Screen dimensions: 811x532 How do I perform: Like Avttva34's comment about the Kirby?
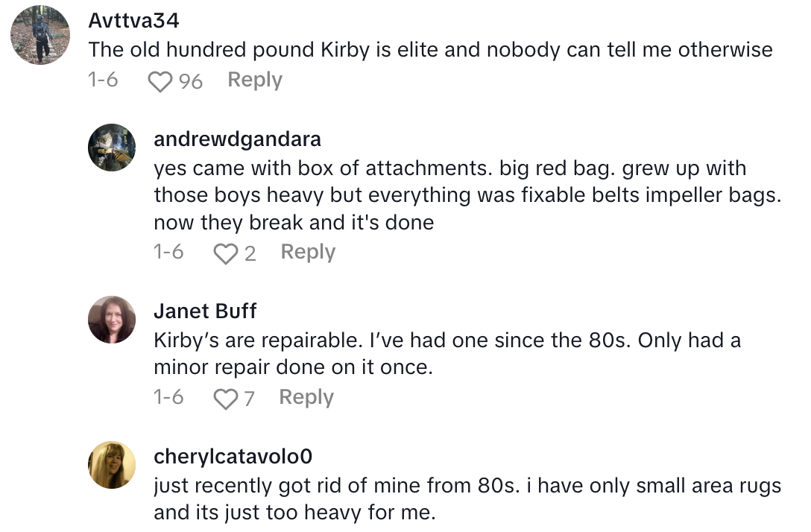click(x=160, y=80)
